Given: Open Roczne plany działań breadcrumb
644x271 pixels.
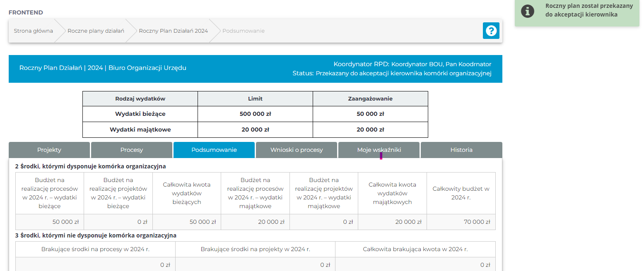Looking at the screenshot, I should tap(96, 31).
